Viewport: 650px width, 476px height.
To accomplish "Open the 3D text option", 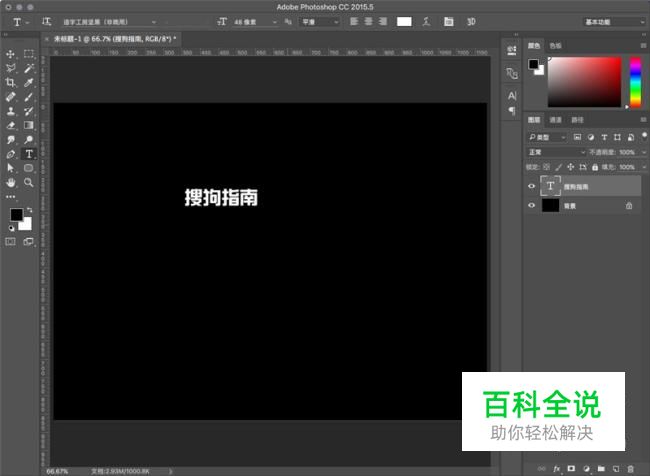I will click(471, 21).
